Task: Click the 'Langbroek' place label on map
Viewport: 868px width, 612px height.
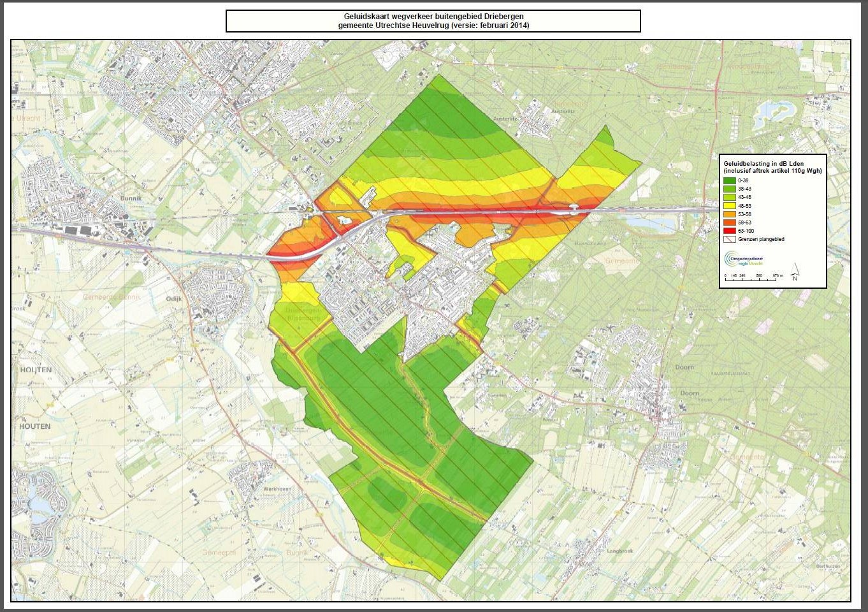Action: (620, 551)
